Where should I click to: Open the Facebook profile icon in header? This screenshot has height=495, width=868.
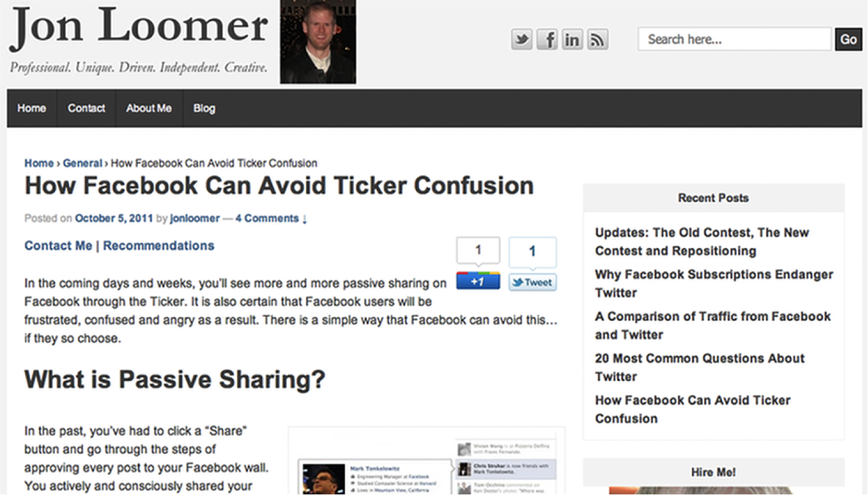[547, 40]
